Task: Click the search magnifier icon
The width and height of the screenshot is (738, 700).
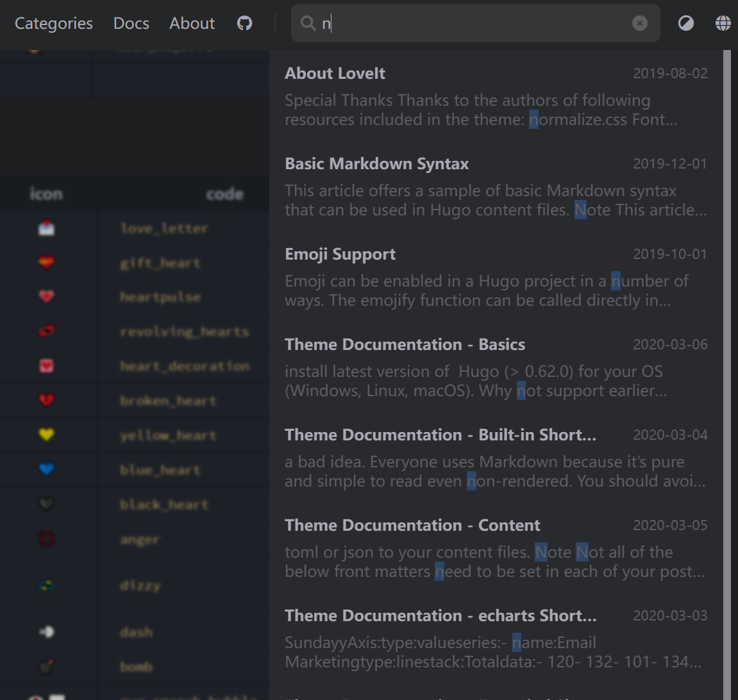Action: (308, 23)
